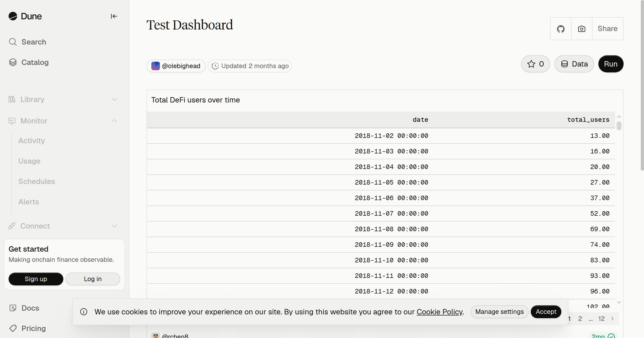Select the 74.00 total_users value
Screen dimensions: 644x338
[600, 245]
